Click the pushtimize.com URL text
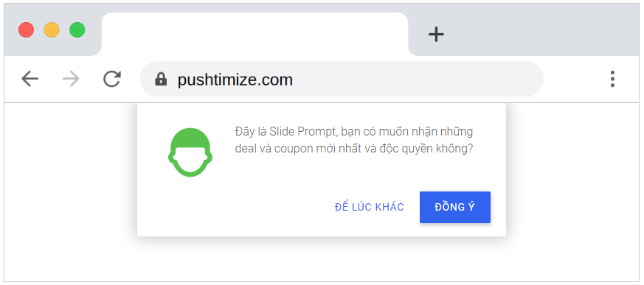This screenshot has height=285, width=644. [235, 80]
